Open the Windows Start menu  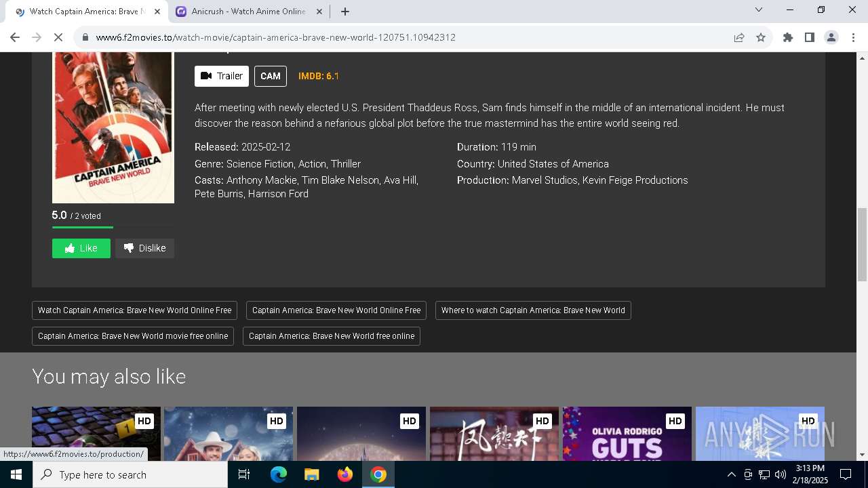coord(16,474)
